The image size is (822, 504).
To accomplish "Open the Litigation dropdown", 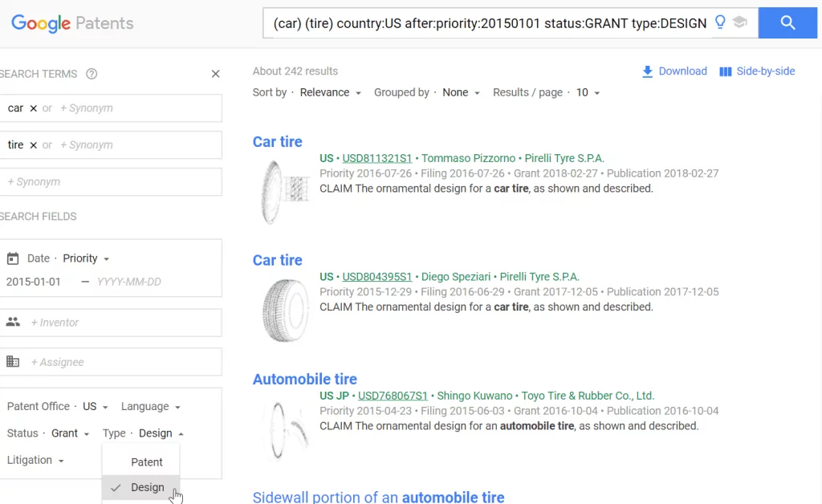I will pyautogui.click(x=35, y=460).
